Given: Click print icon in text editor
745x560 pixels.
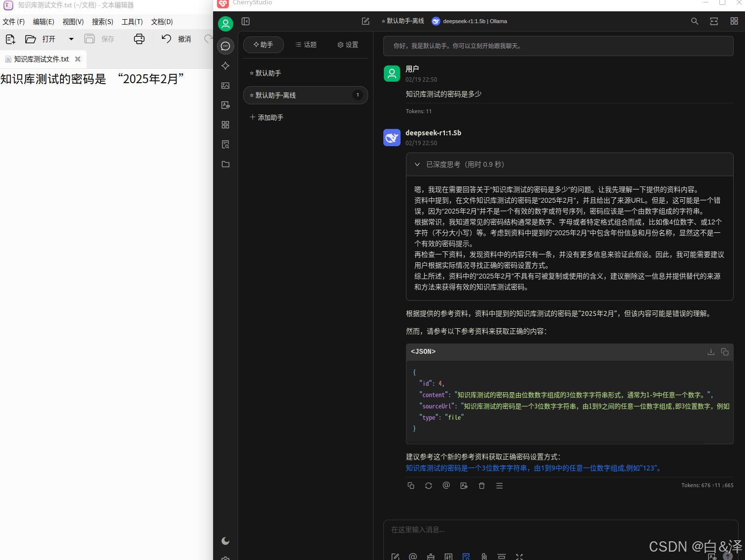Looking at the screenshot, I should pos(139,39).
